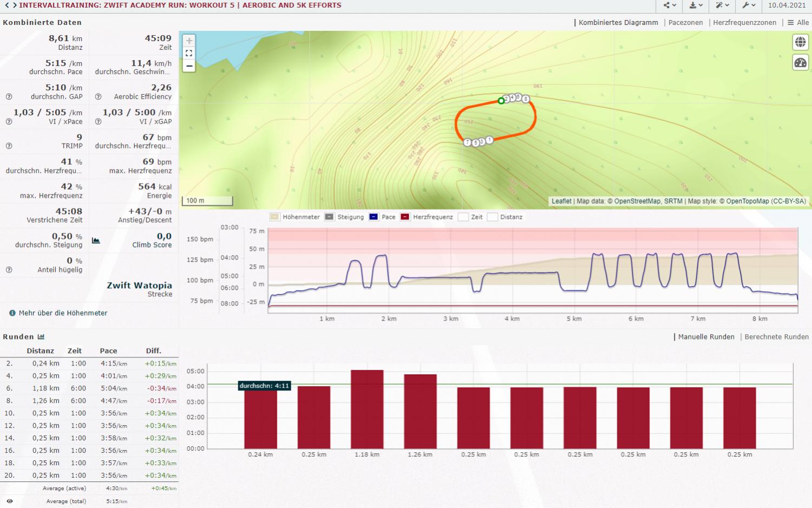Viewport: 812px width, 508px height.
Task: Zoom in on the route map
Action: [189, 41]
